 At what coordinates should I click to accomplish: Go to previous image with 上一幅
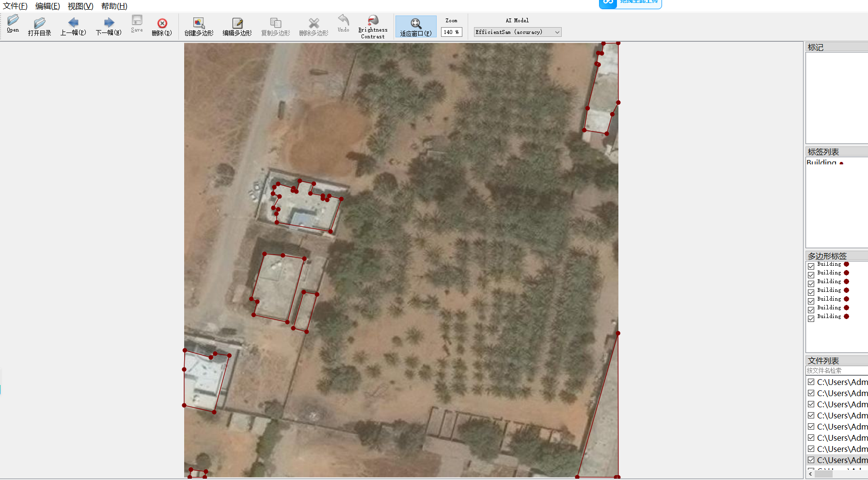73,26
